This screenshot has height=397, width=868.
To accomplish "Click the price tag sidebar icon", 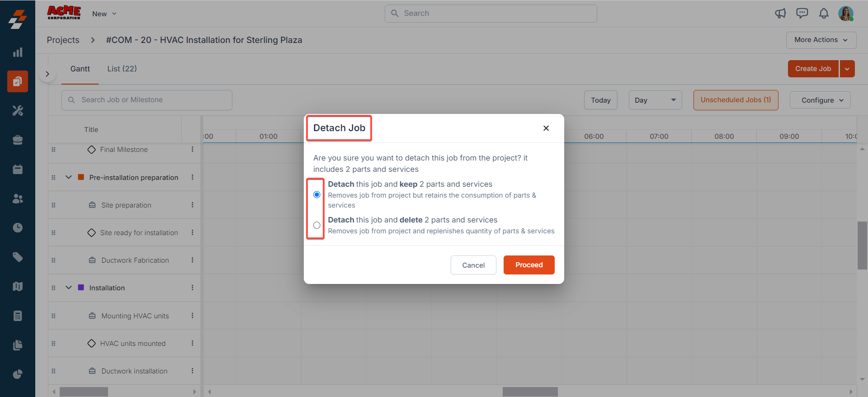I will tap(18, 257).
